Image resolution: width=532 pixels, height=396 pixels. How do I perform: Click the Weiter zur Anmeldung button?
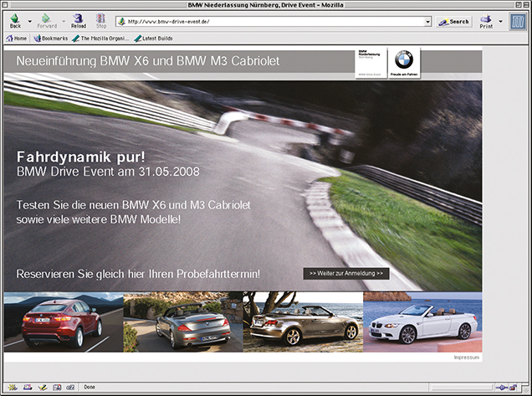[346, 273]
